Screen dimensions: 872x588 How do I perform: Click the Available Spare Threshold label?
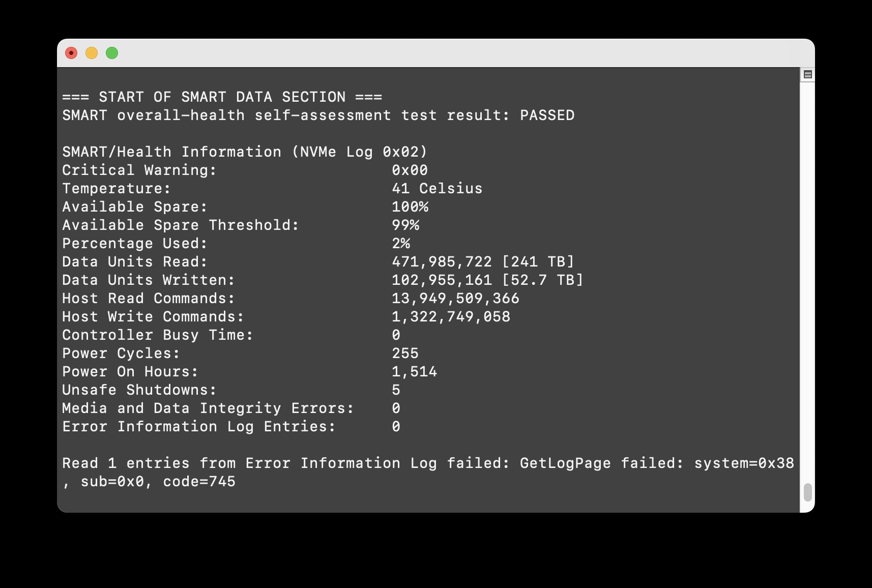(x=181, y=225)
